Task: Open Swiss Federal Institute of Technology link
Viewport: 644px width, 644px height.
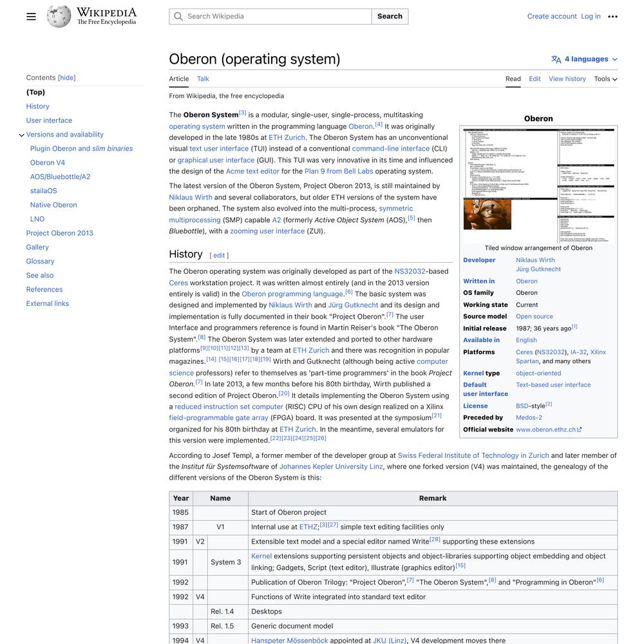Action: pos(473,455)
